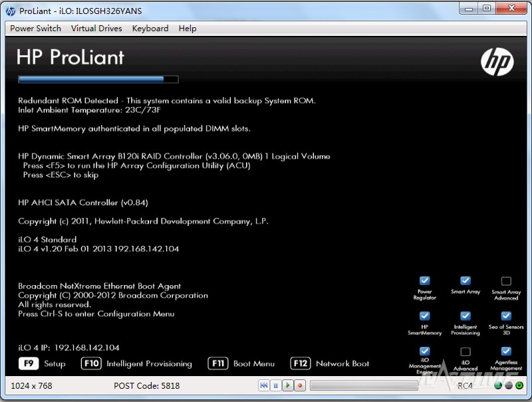This screenshot has width=532, height=402.
Task: Toggle the Intelligent Provisioning checkbox
Action: (465, 316)
